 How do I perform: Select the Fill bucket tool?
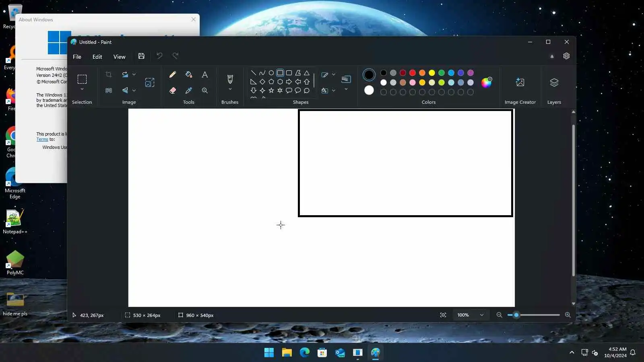(x=189, y=74)
